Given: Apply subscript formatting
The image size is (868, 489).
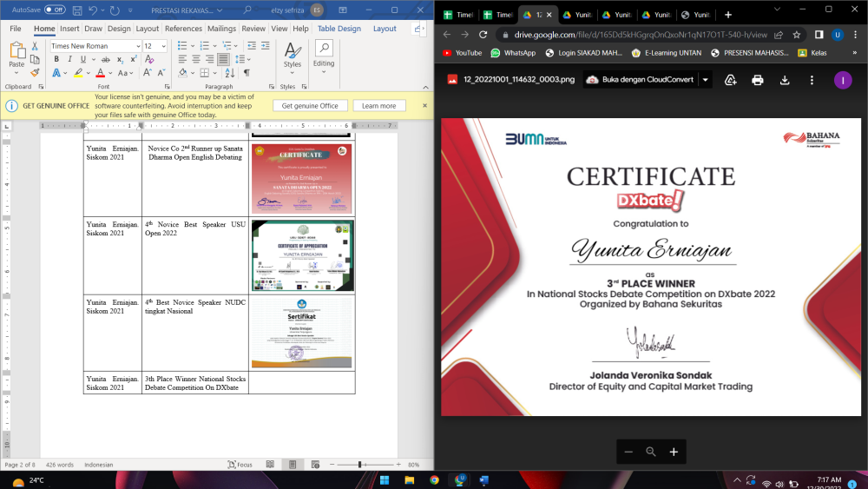Looking at the screenshot, I should point(120,59).
